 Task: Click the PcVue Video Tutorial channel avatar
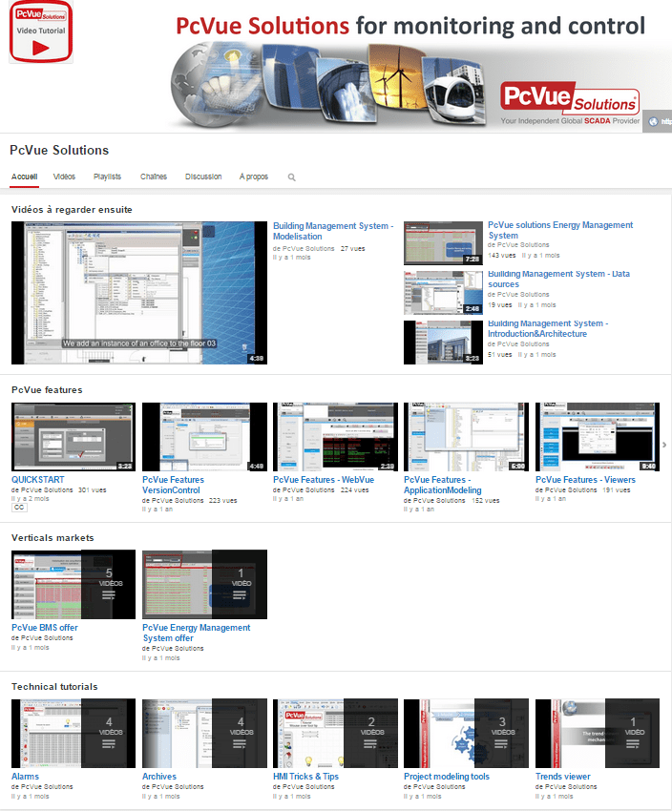tap(41, 32)
